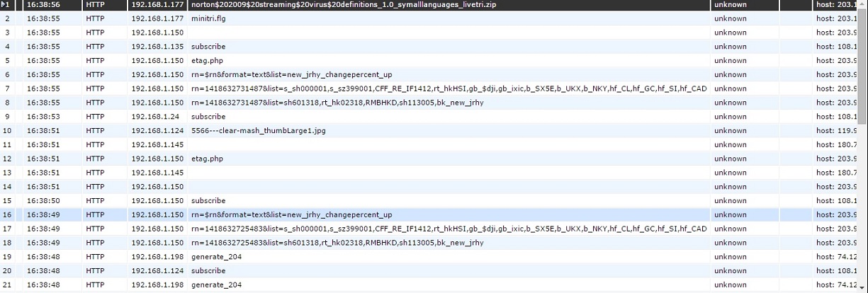Click IP 192.168.1.150 in row 3

click(x=157, y=33)
